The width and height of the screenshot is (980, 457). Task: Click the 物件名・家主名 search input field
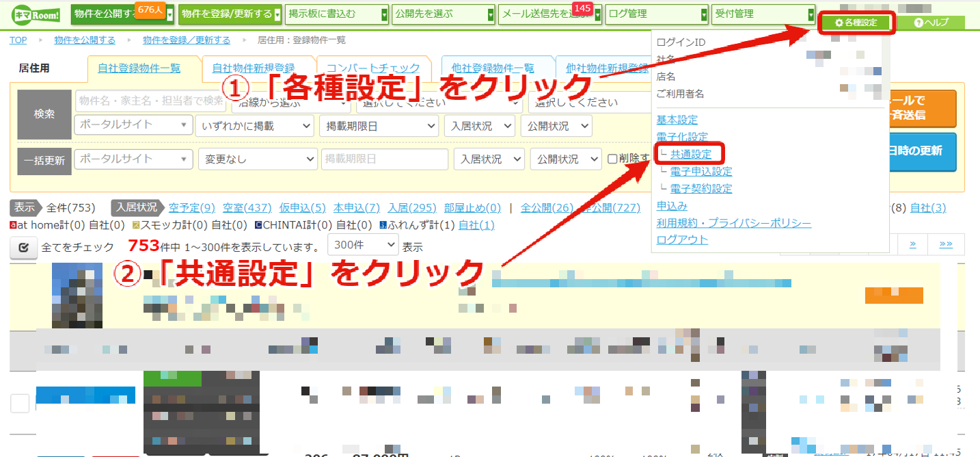point(150,101)
